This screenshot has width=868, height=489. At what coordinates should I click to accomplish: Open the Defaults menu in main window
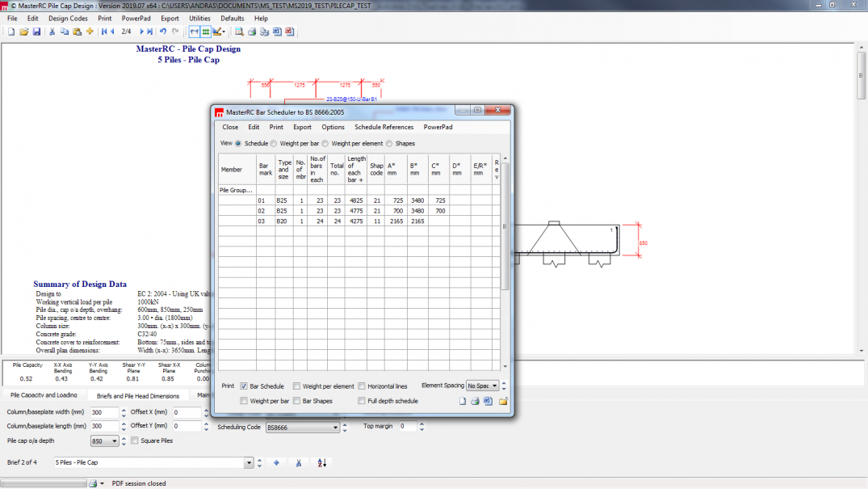pyautogui.click(x=233, y=19)
